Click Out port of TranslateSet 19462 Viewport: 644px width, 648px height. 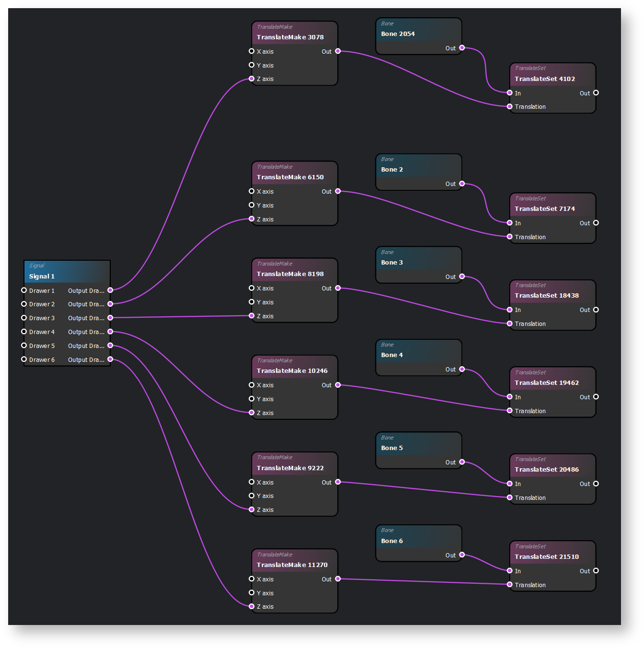[x=596, y=397]
